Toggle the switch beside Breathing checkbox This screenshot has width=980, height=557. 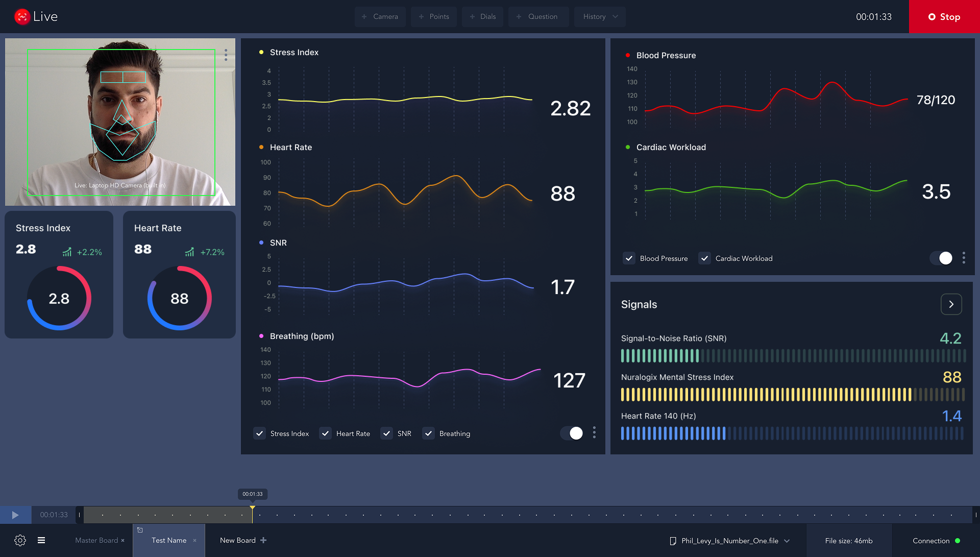point(572,433)
